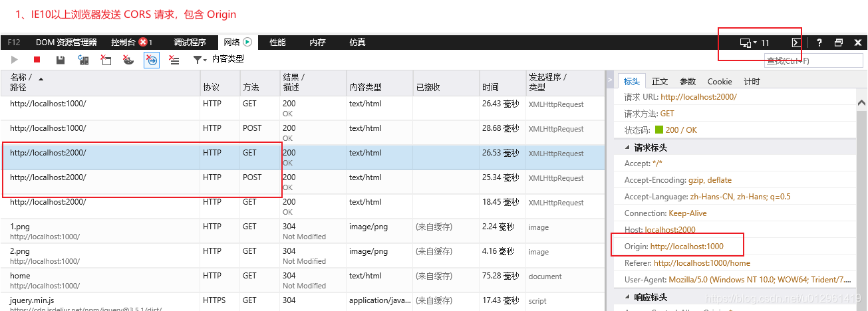Select the 标头 details tab
Image resolution: width=868 pixels, height=311 pixels.
632,81
